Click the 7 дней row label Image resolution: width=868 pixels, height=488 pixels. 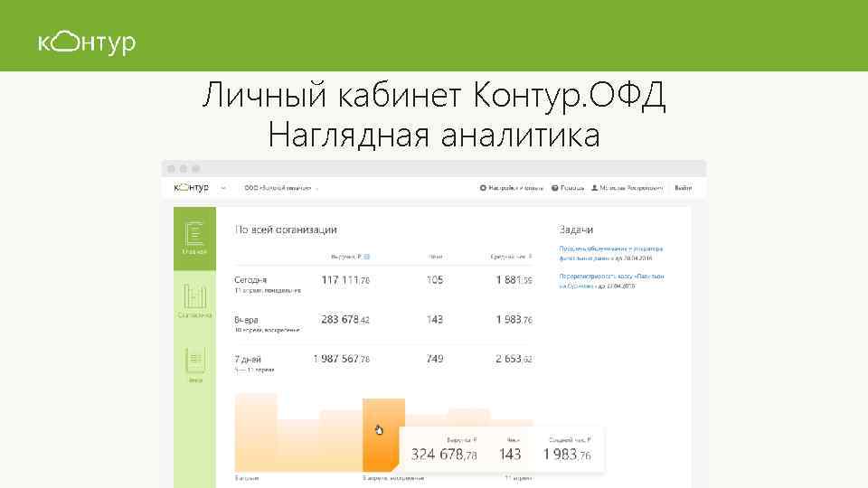pyautogui.click(x=248, y=359)
